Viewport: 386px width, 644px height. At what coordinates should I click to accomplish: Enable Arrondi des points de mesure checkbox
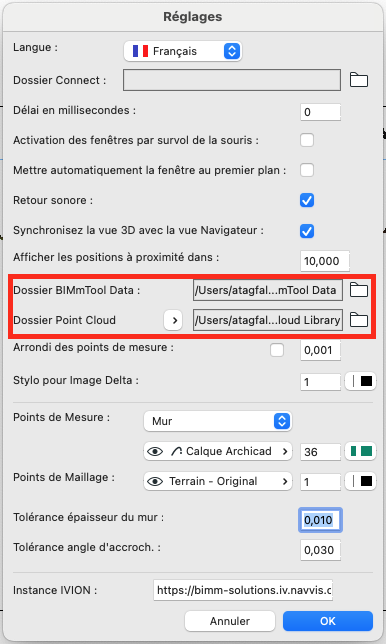[277, 350]
